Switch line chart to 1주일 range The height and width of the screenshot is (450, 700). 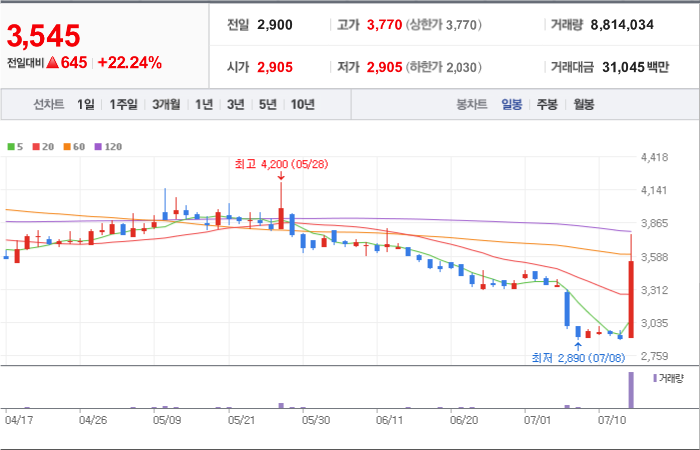123,104
